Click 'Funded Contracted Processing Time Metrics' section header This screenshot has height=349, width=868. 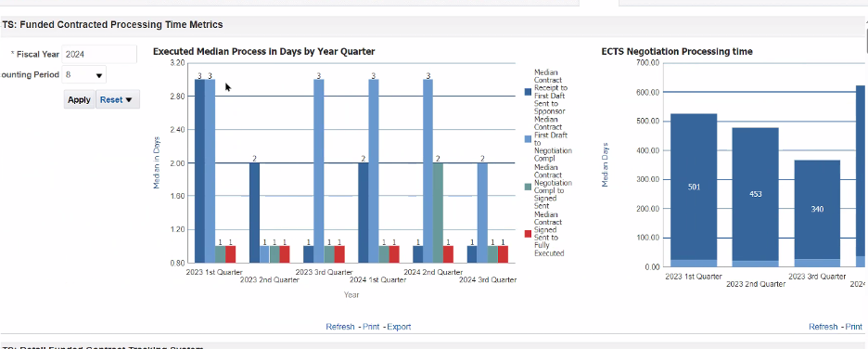coord(121,24)
